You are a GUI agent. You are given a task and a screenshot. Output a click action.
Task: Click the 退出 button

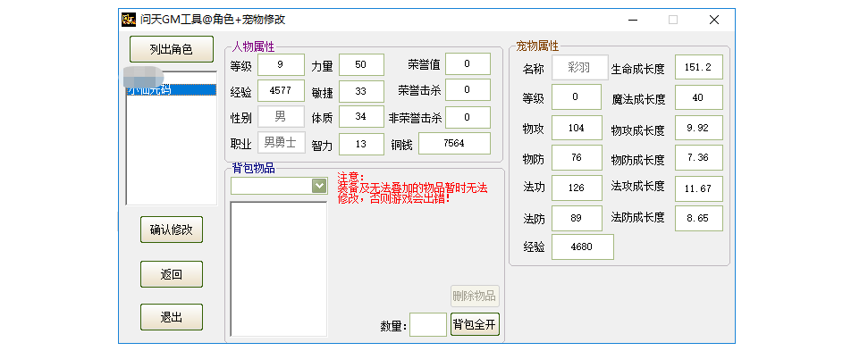pyautogui.click(x=171, y=317)
